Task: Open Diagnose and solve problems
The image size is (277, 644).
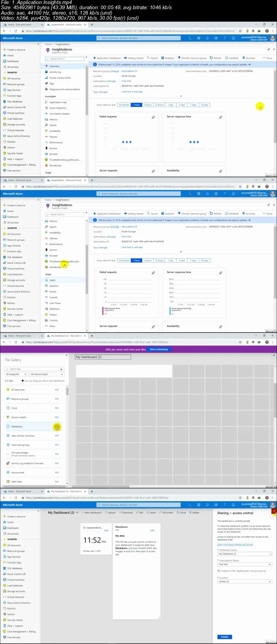Action: pyautogui.click(x=65, y=89)
